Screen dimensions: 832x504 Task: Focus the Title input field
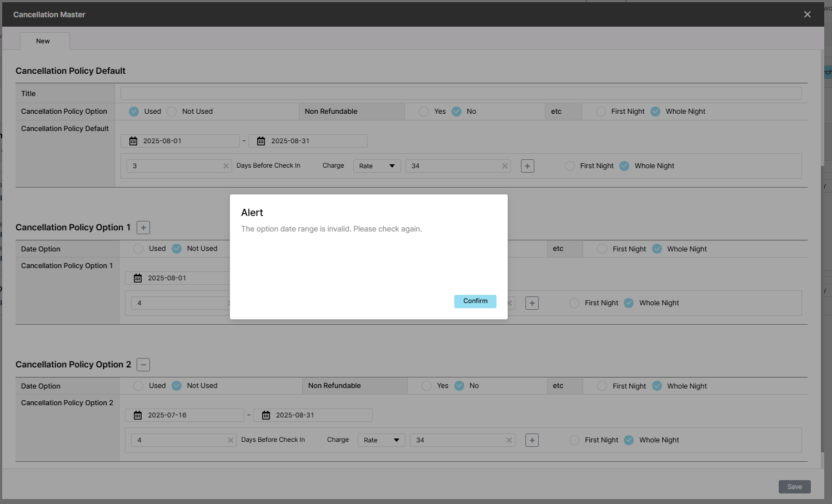tap(461, 93)
